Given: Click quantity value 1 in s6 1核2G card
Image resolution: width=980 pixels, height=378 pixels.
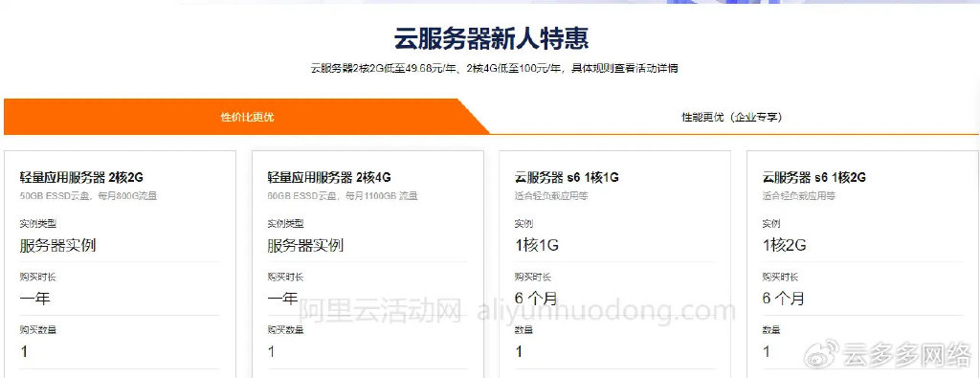Looking at the screenshot, I should coord(767,352).
